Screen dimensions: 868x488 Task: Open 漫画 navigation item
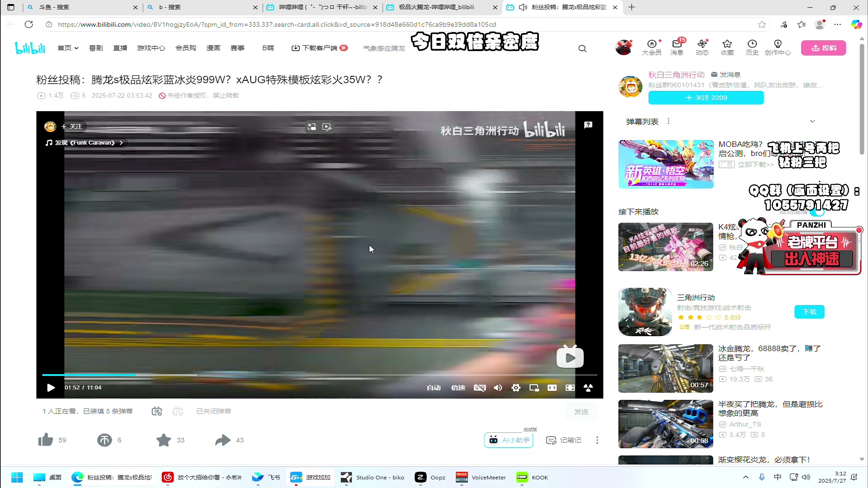tap(213, 48)
